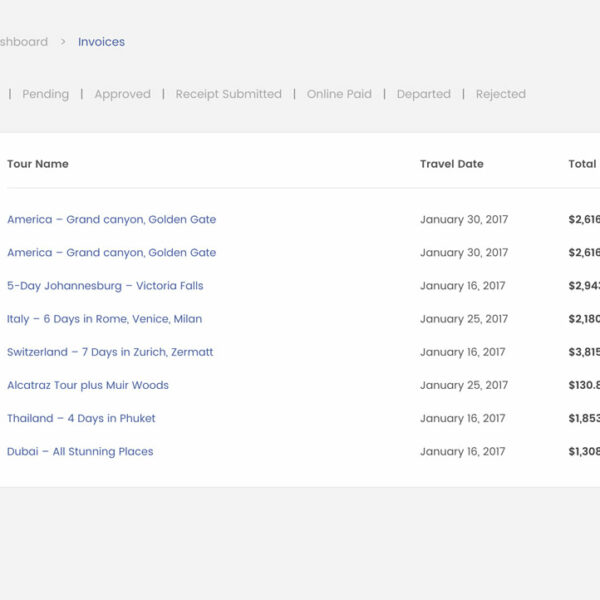
Task: Click the Travel Date column header
Action: click(x=451, y=164)
